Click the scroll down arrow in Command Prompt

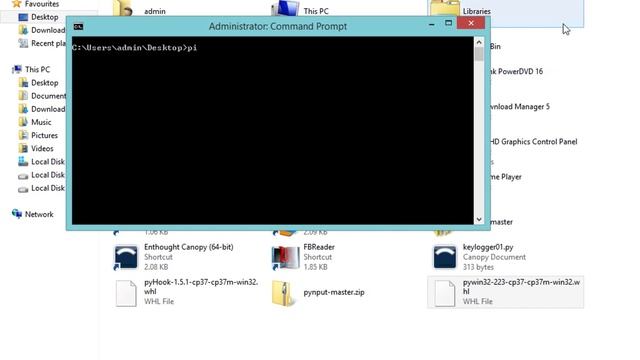(479, 220)
